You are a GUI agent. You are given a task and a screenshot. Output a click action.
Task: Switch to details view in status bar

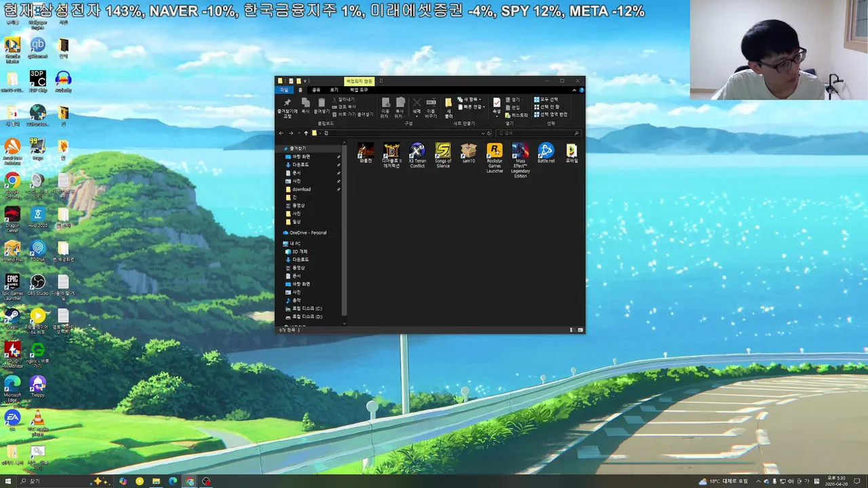pos(573,330)
